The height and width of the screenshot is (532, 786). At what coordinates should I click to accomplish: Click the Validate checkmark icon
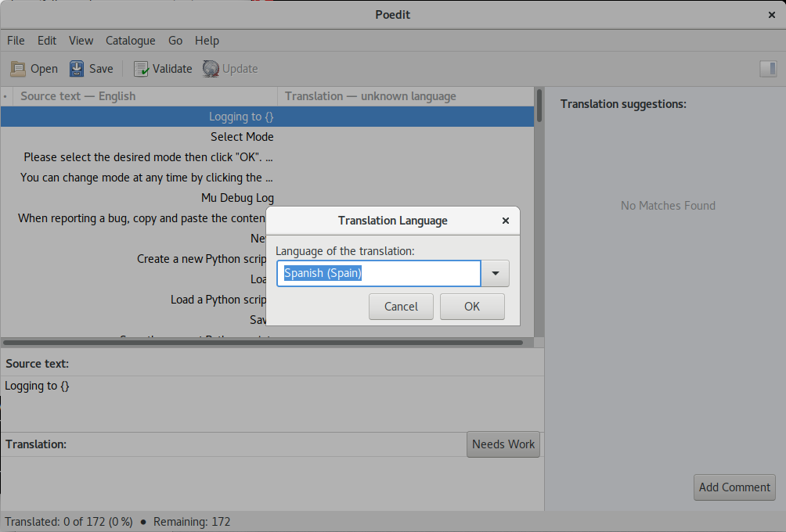[141, 69]
